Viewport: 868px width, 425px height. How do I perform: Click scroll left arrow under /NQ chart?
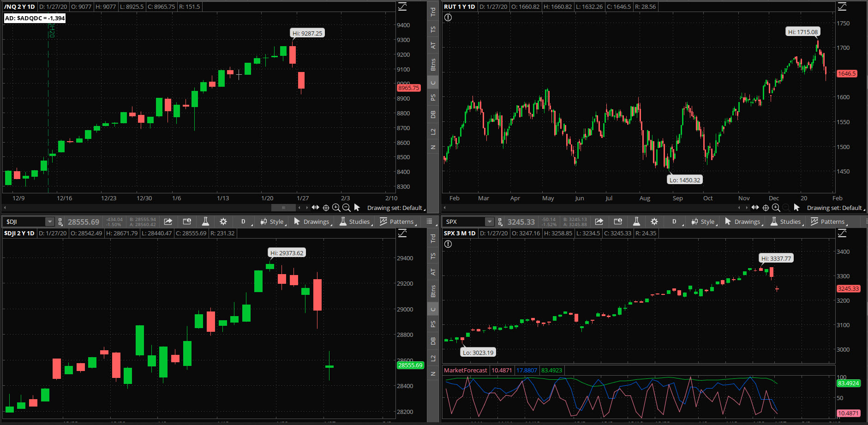(x=300, y=208)
